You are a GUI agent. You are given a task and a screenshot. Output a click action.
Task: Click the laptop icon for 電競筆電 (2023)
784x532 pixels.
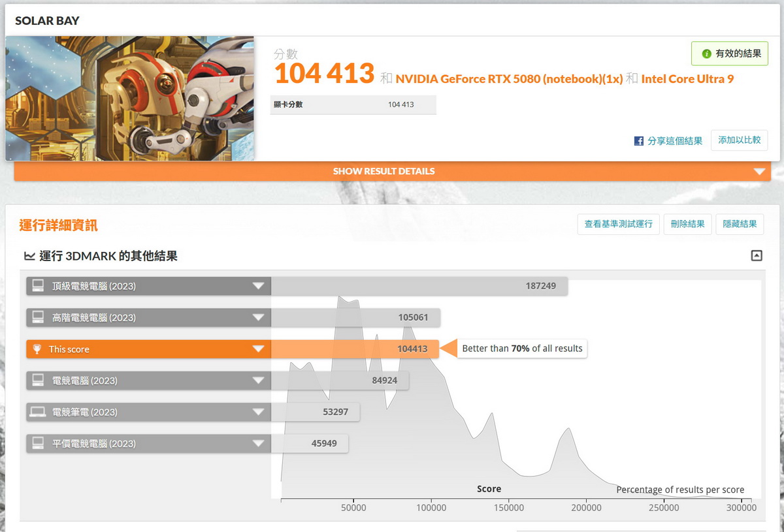pyautogui.click(x=38, y=412)
